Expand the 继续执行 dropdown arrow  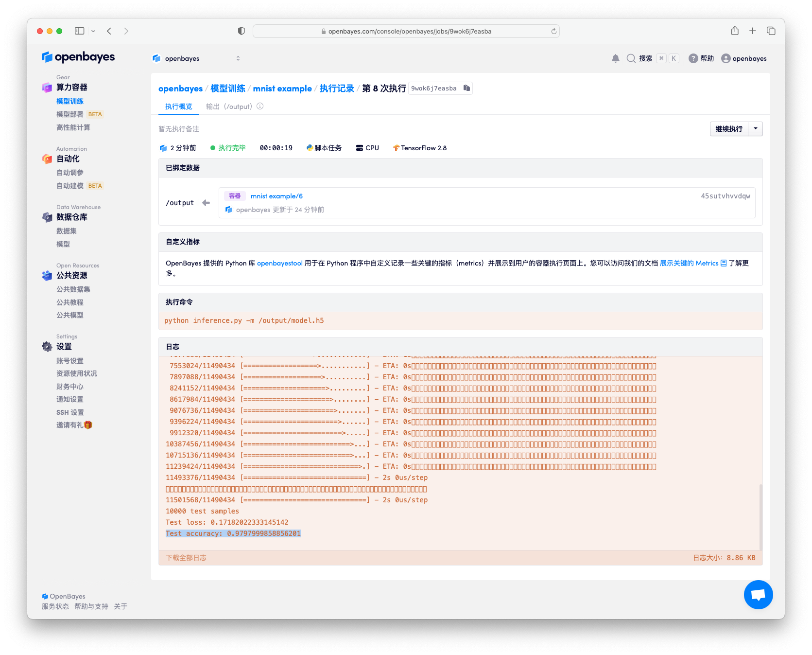[755, 129]
